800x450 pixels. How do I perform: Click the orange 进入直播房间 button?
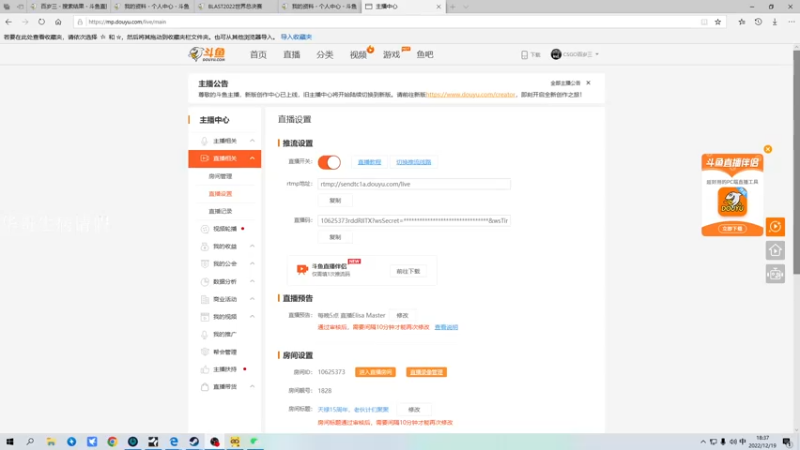[375, 372]
